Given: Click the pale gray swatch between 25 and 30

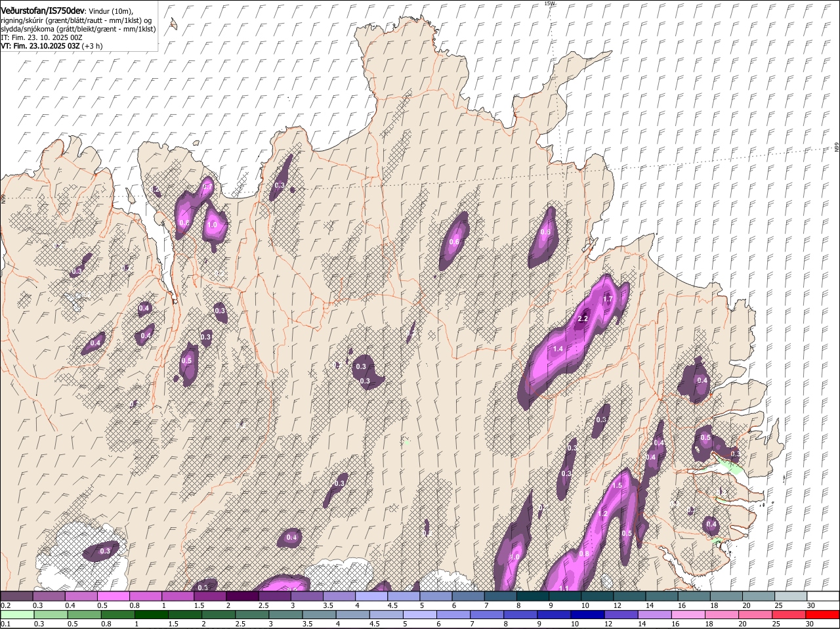Looking at the screenshot, I should 791,596.
